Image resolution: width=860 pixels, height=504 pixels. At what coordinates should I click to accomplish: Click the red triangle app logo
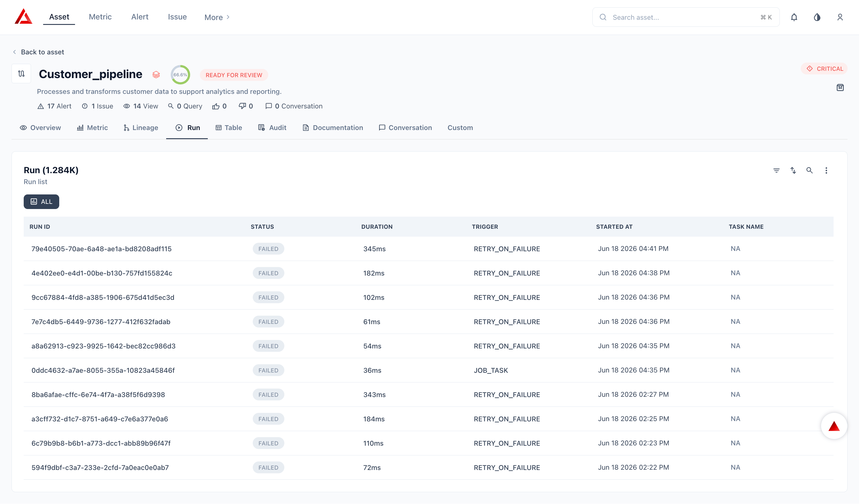pyautogui.click(x=24, y=17)
